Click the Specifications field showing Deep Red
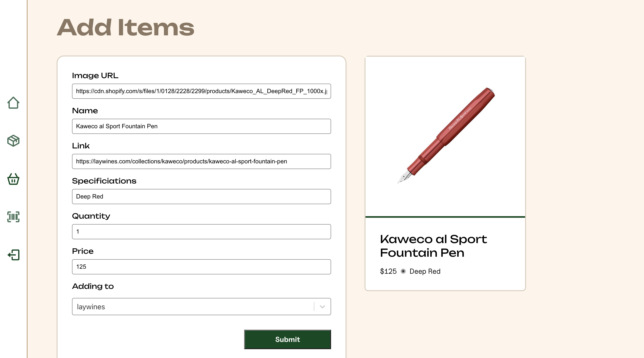This screenshot has width=644, height=358. tap(201, 196)
